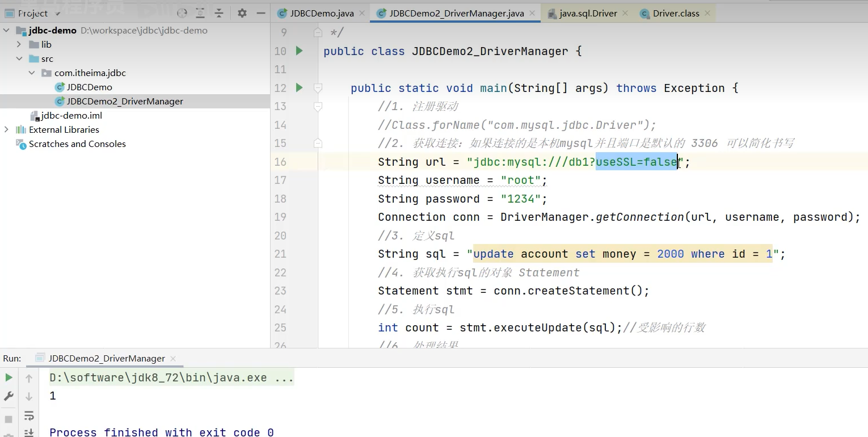Image resolution: width=868 pixels, height=437 pixels.
Task: Rerun the program with the green play icon
Action: coord(9,377)
